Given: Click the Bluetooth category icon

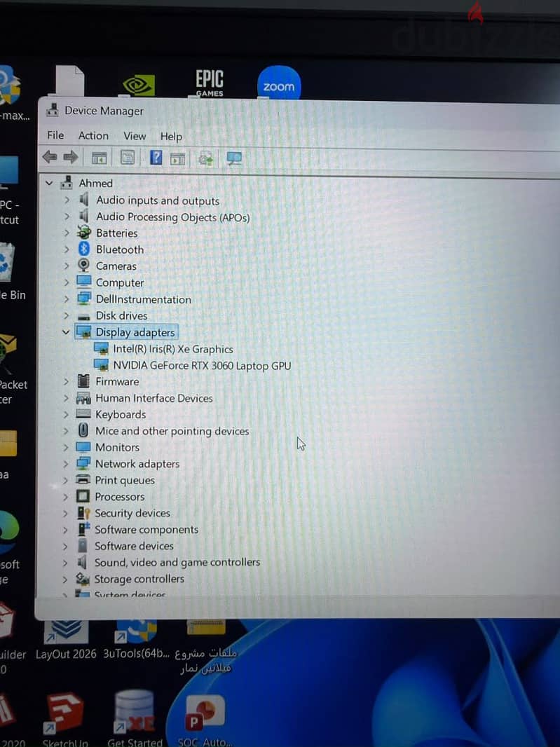Looking at the screenshot, I should (84, 249).
